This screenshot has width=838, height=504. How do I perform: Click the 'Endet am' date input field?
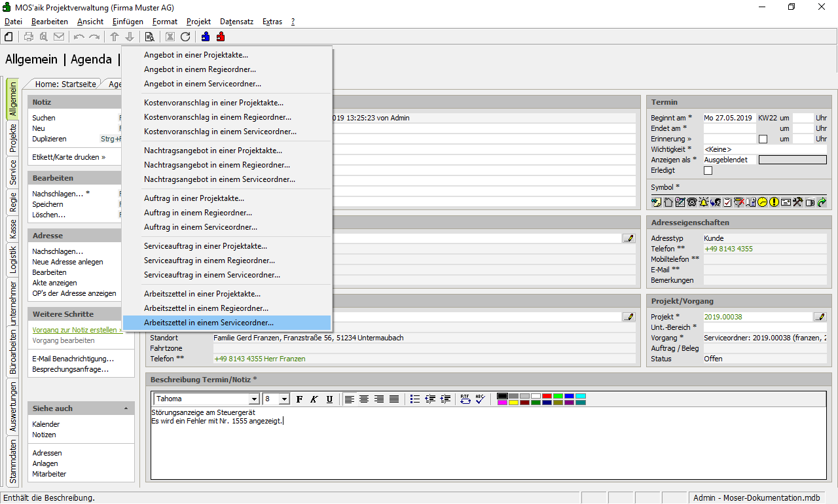click(729, 128)
